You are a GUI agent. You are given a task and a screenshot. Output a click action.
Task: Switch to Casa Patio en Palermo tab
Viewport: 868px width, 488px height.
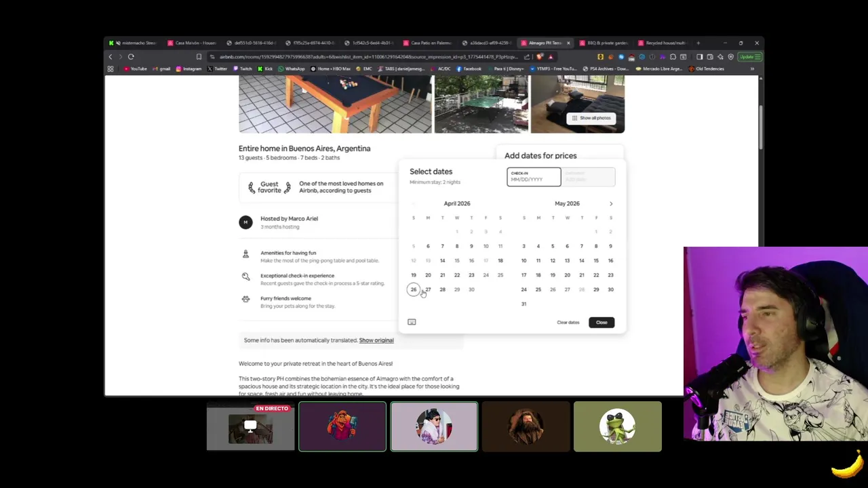pyautogui.click(x=427, y=43)
